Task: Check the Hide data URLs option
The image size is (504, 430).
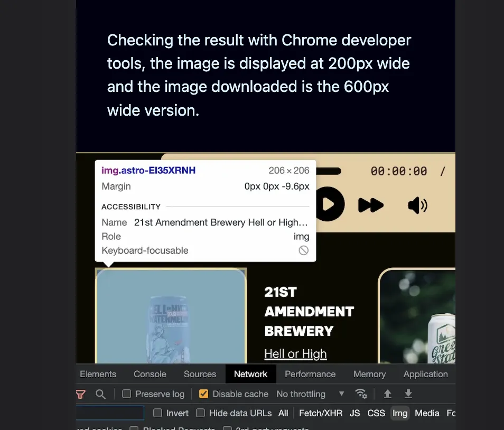Action: point(200,413)
